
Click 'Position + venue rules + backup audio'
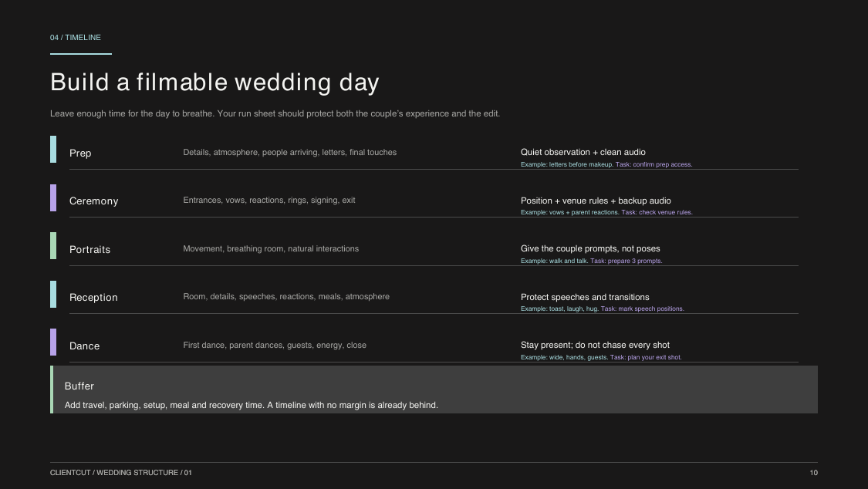(x=596, y=201)
